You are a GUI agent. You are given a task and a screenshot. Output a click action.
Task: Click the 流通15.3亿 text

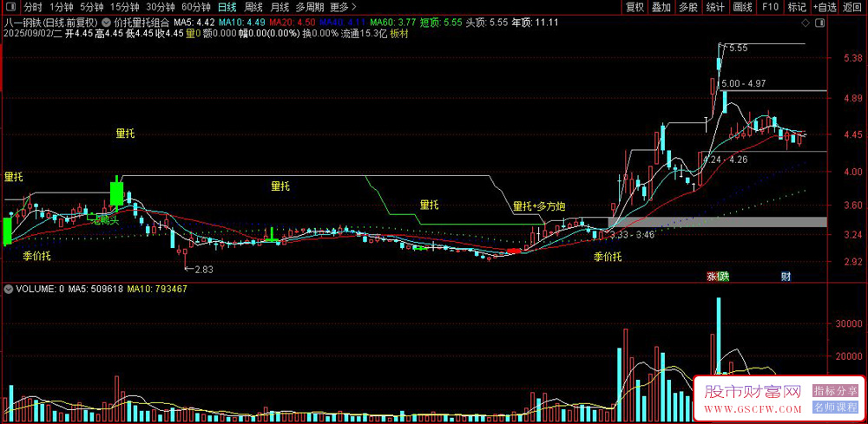364,34
